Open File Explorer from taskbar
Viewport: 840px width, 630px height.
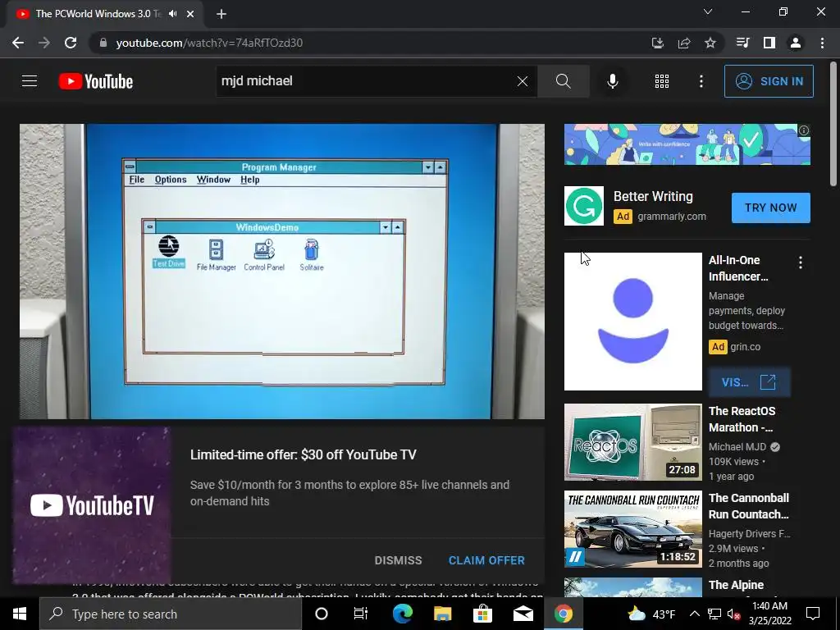[x=442, y=614]
